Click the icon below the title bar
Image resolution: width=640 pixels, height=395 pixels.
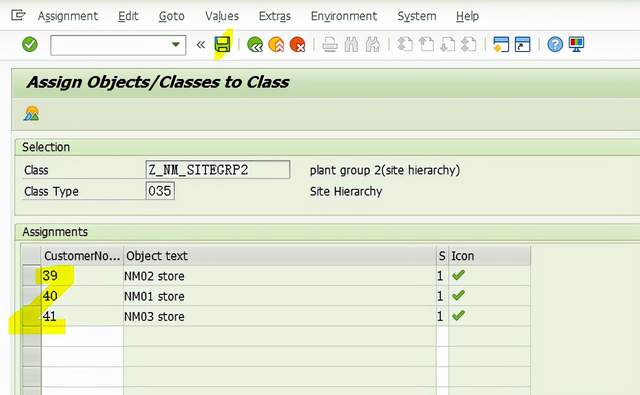pos(31,113)
